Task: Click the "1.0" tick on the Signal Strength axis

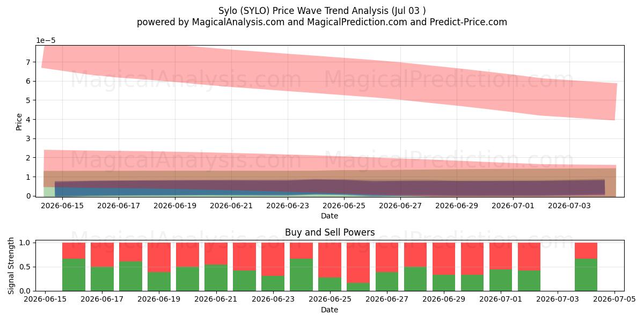Action: click(26, 243)
